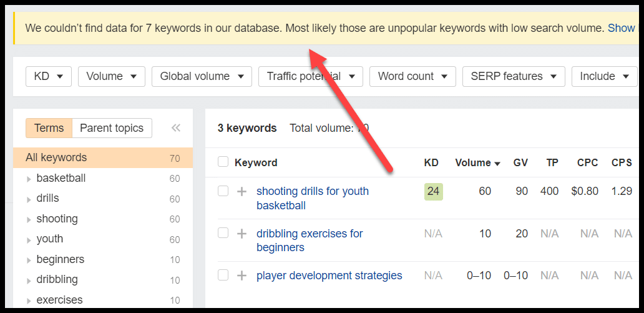This screenshot has height=313, width=644.
Task: Expand the basketball term group
Action: 29,179
